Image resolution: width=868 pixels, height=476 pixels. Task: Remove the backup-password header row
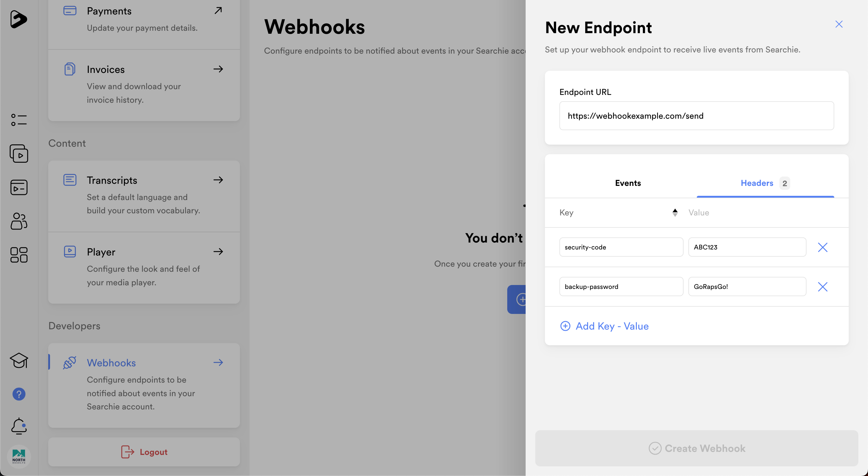pyautogui.click(x=822, y=287)
